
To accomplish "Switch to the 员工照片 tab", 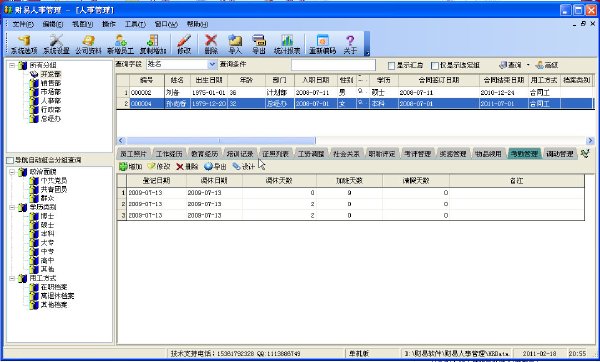I will coord(133,153).
